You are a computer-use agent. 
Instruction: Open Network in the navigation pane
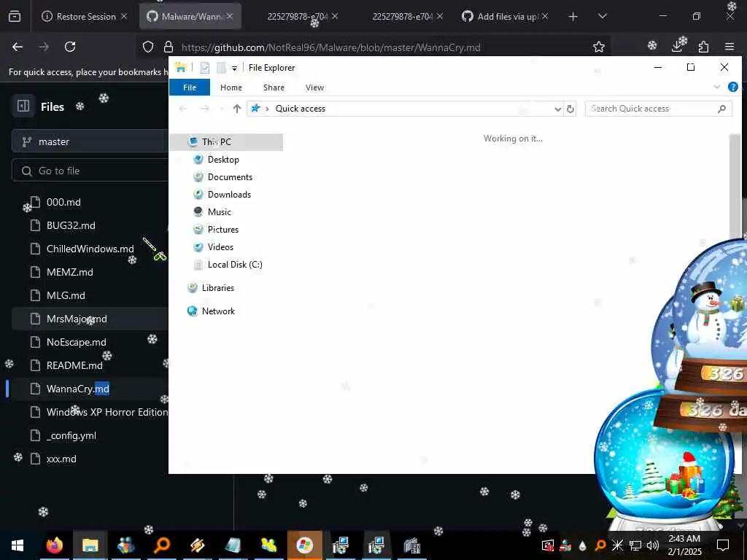217,311
